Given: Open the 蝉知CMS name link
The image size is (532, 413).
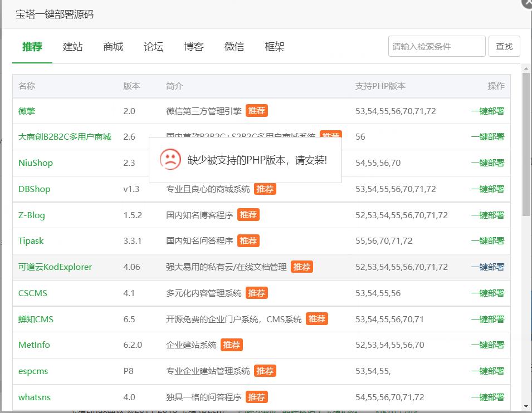Looking at the screenshot, I should pos(36,319).
